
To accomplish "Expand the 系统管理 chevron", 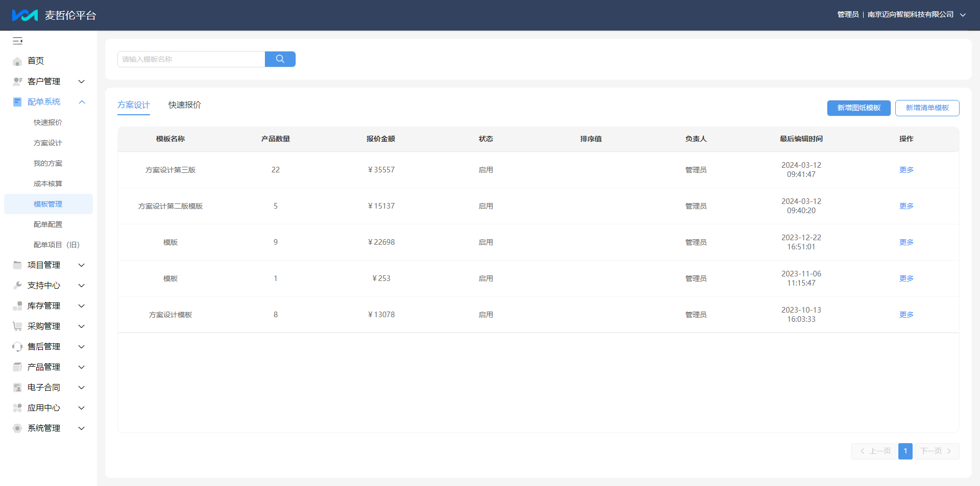I will (81, 428).
